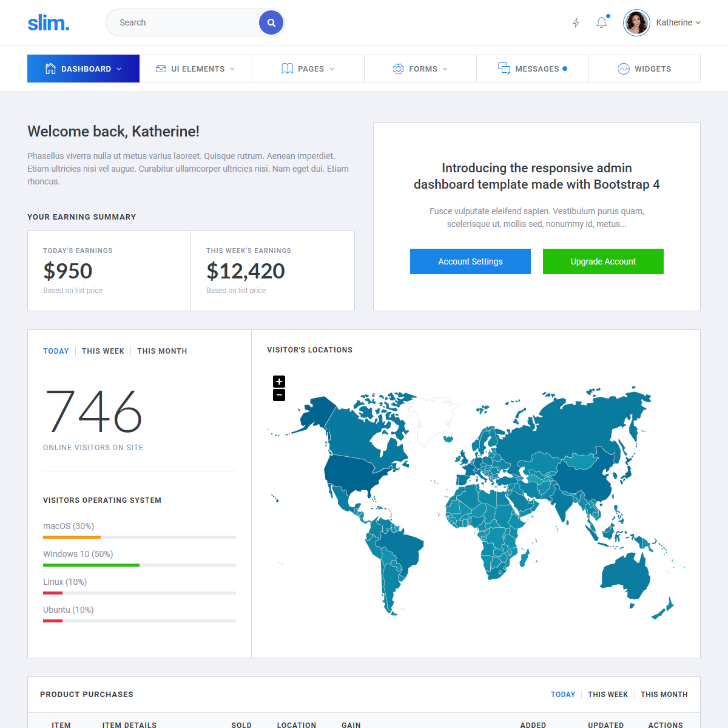Viewport: 728px width, 728px height.
Task: Open the Katherine user menu chevron
Action: pos(698,22)
